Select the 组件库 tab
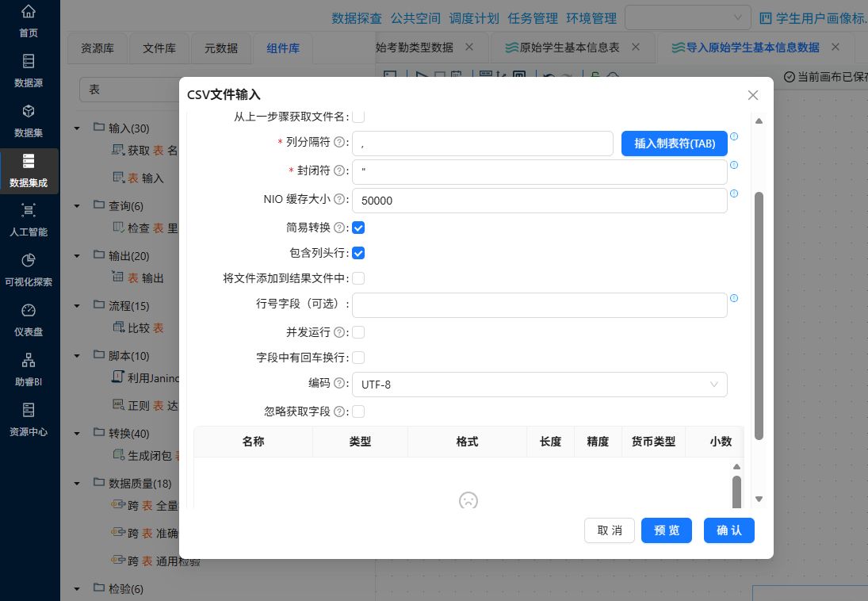 click(x=283, y=48)
